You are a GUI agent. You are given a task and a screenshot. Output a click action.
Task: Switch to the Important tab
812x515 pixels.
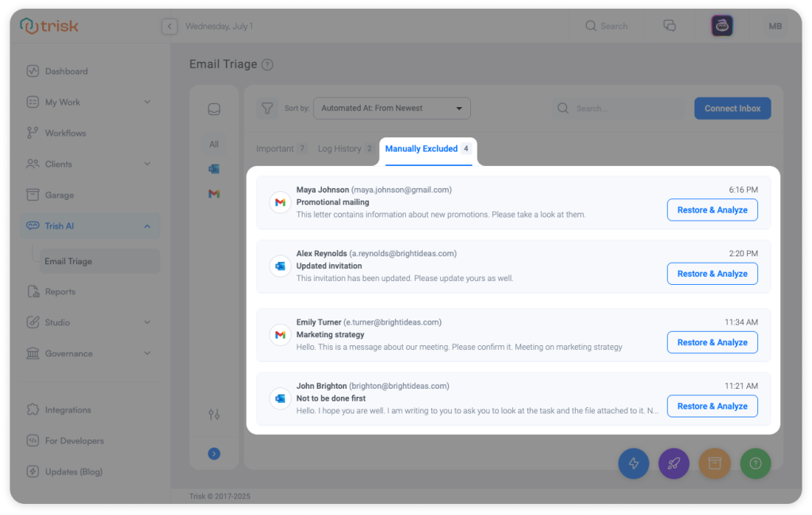pos(282,148)
